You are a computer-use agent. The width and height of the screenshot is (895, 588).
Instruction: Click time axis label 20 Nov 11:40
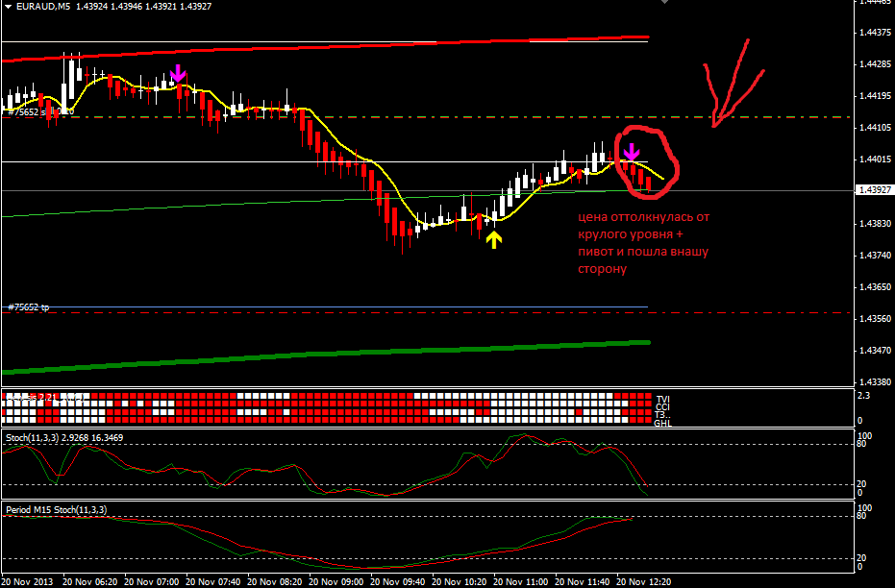(584, 581)
